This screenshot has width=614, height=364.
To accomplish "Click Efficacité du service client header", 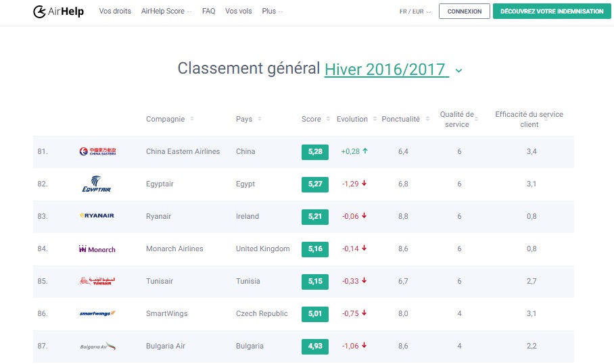I will coord(529,120).
